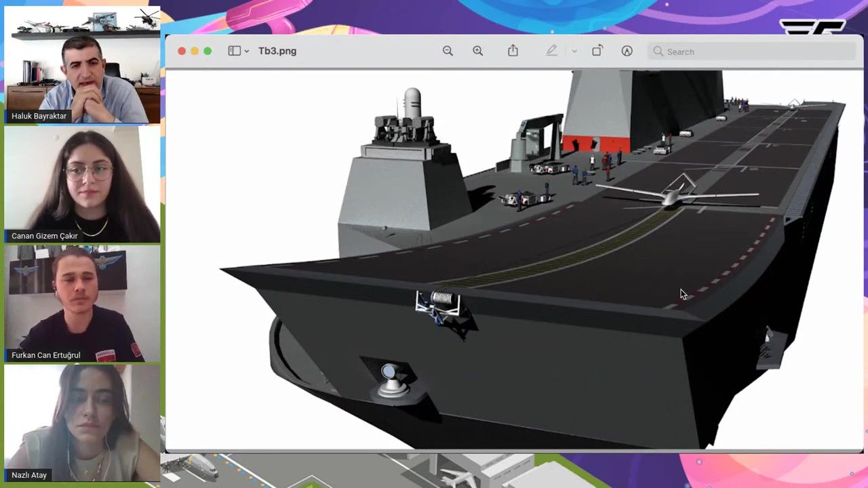Screen dimensions: 868x488
Task: Select the Tb3.png window title
Action: point(277,51)
